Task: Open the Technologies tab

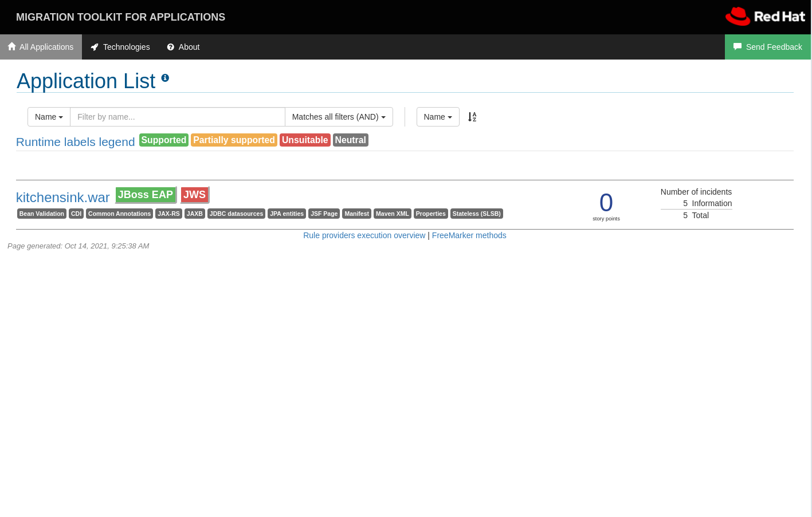Action: [x=120, y=47]
